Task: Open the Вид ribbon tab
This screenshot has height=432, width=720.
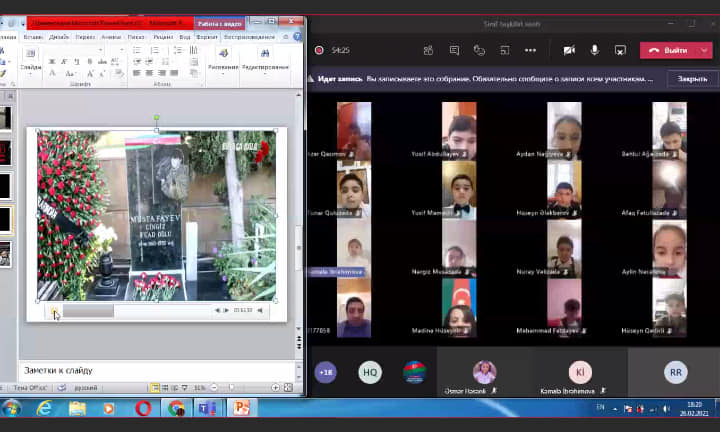Action: (x=185, y=37)
